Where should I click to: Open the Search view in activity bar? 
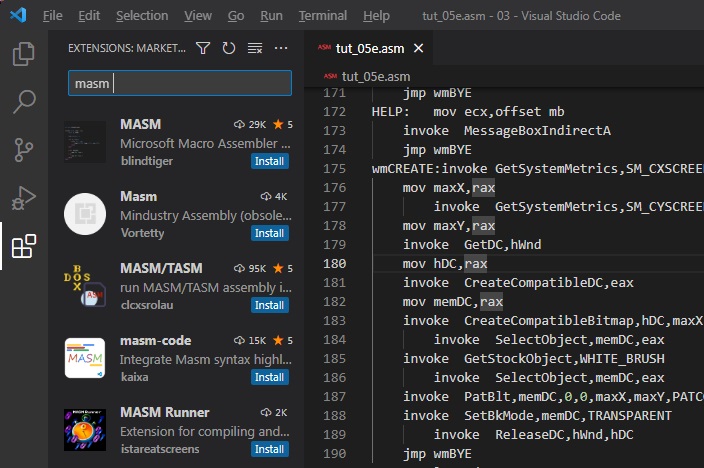tap(23, 102)
